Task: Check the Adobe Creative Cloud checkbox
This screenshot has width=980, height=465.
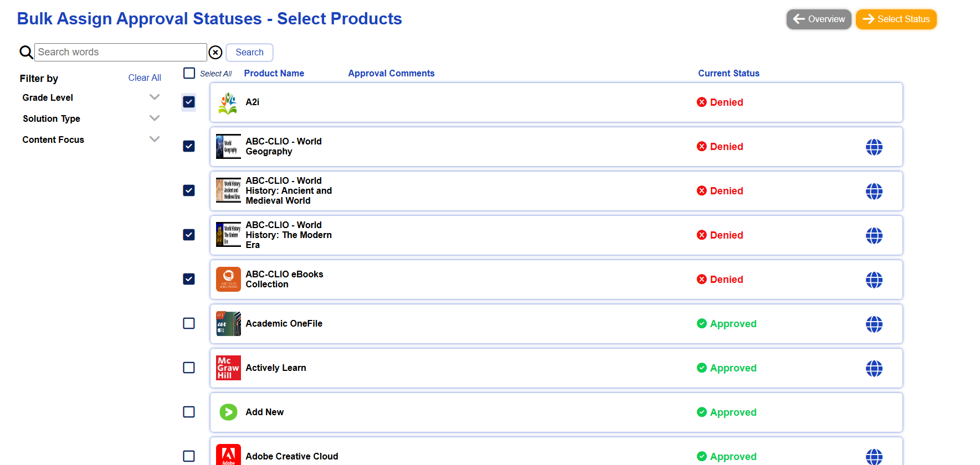Action: [189, 456]
